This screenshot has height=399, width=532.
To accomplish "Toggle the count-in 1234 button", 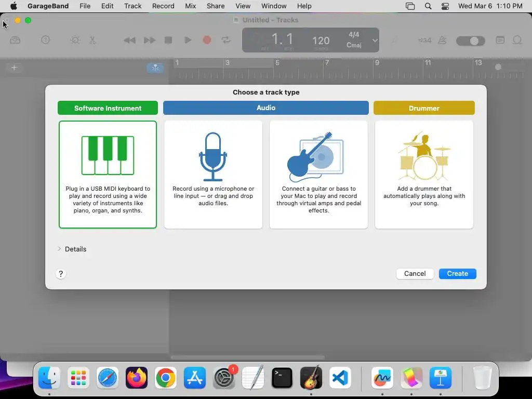I will point(425,40).
